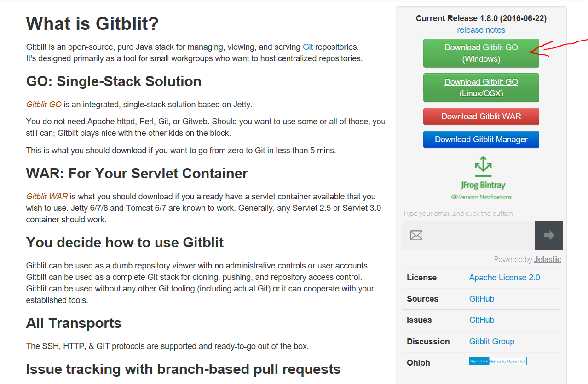Open the release notes
The image size is (588, 384).
481,29
